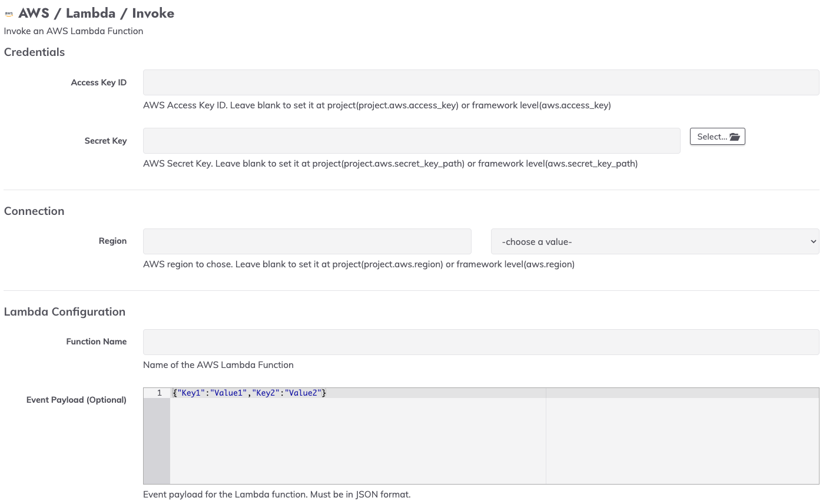Click the 'Region' label
The height and width of the screenshot is (504, 826).
pos(113,241)
